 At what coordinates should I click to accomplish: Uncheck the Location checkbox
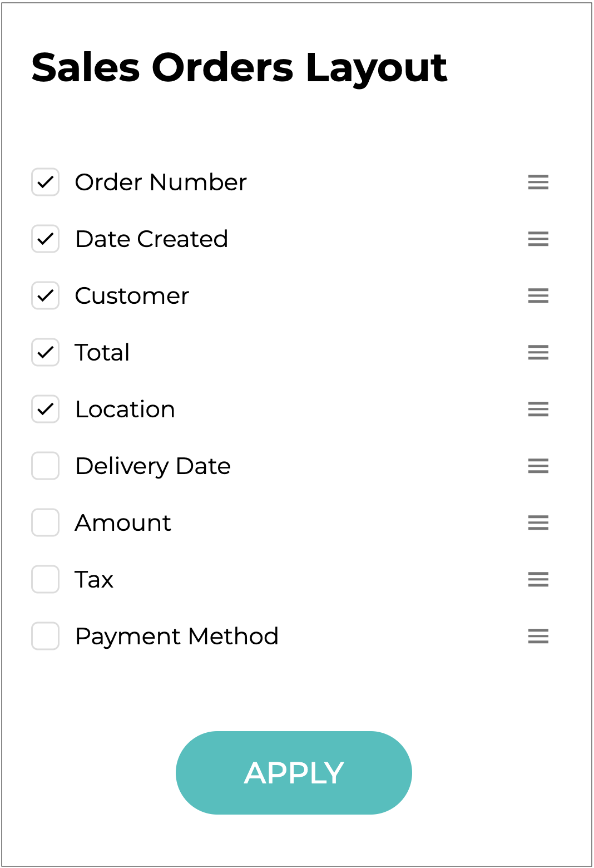[45, 409]
